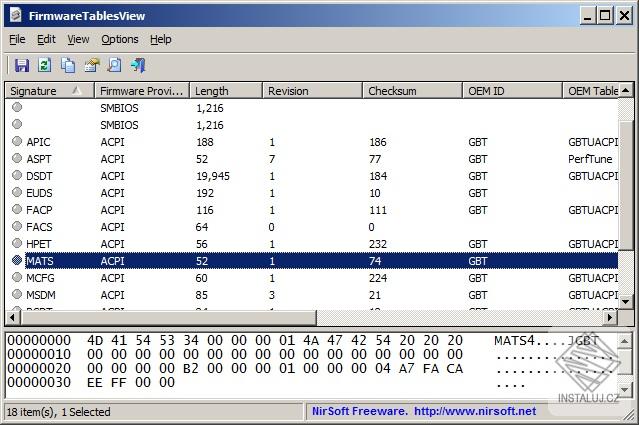The width and height of the screenshot is (639, 425).
Task: Select the EUDS table row
Action: pos(312,193)
